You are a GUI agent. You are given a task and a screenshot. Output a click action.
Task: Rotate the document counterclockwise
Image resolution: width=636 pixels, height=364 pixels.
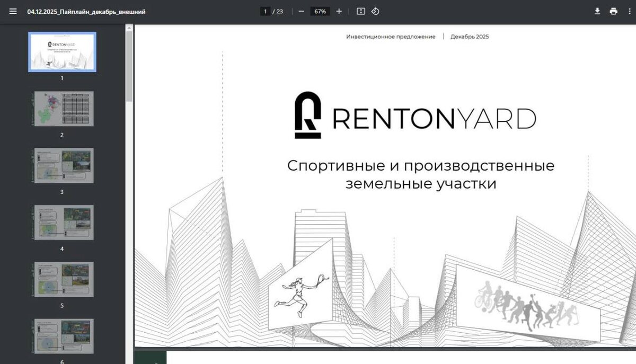point(375,11)
